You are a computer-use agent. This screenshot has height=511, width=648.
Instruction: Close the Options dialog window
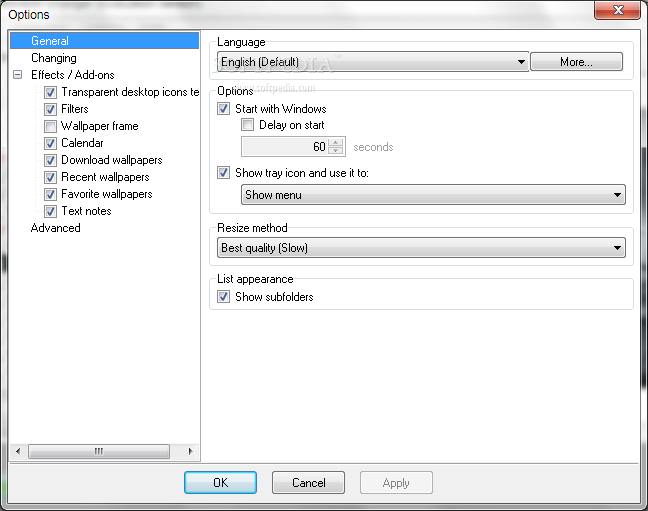pyautogui.click(x=617, y=10)
